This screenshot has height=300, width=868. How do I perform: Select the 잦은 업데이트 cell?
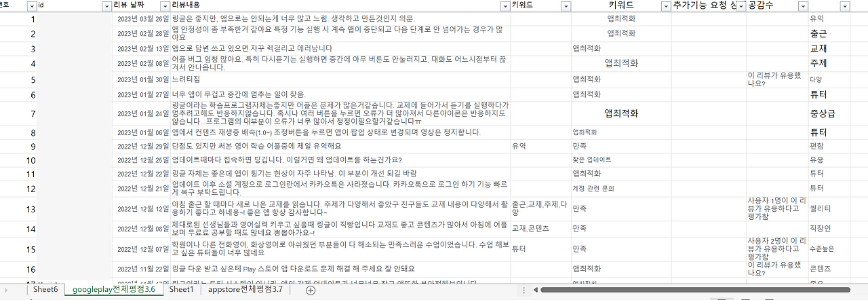[621, 160]
